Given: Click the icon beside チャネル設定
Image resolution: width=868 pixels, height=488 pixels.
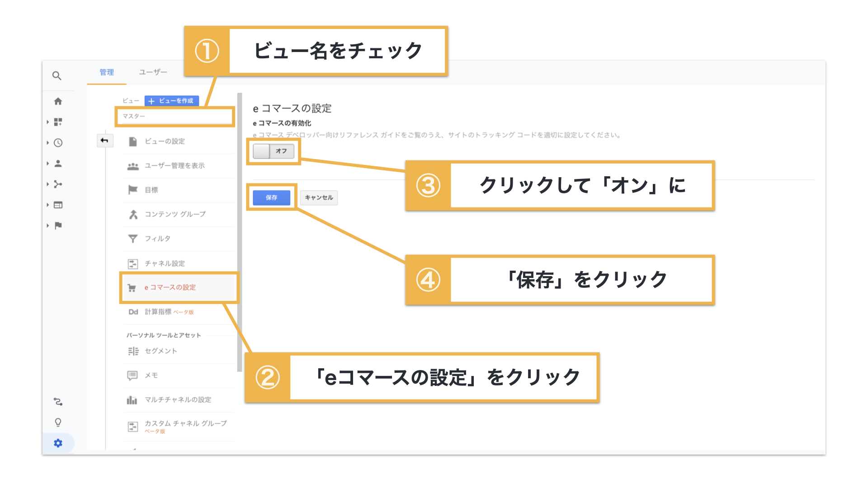Looking at the screenshot, I should tap(133, 263).
